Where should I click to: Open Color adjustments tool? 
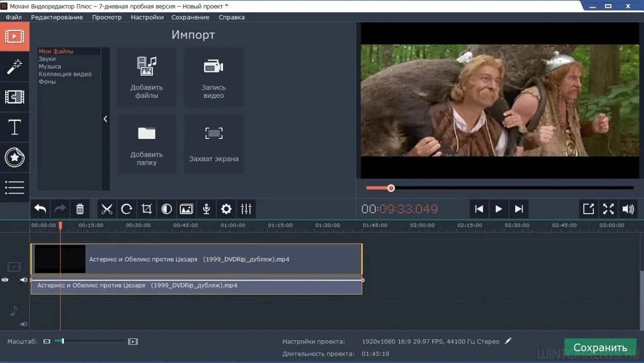(166, 209)
